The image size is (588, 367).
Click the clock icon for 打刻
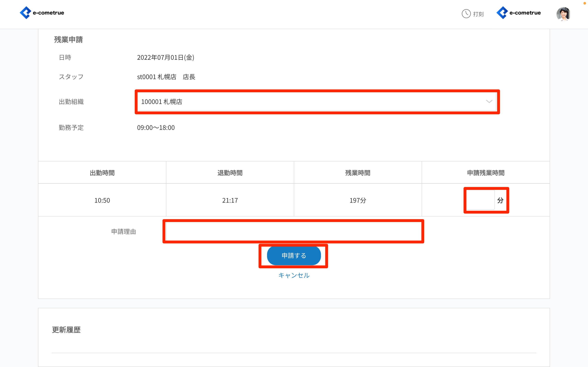pyautogui.click(x=466, y=14)
